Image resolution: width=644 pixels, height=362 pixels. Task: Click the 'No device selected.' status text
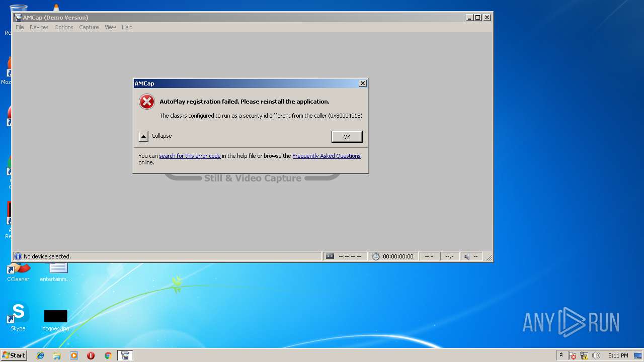(x=47, y=256)
